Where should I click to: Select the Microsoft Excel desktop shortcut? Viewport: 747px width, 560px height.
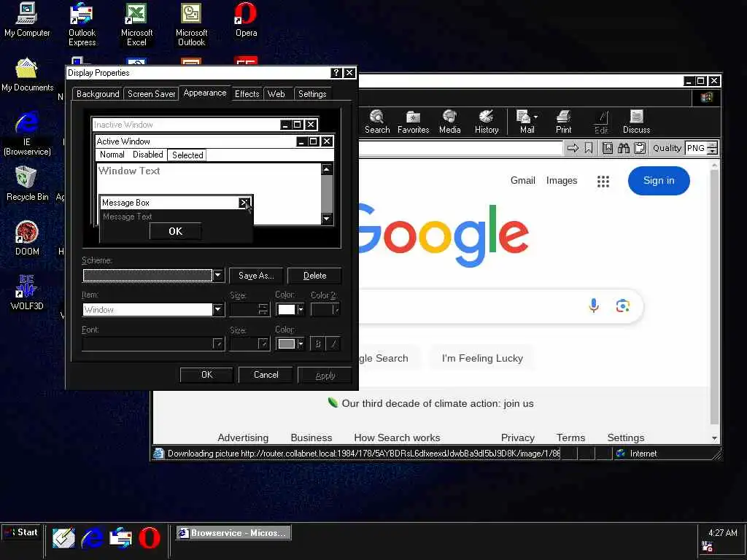pos(136,25)
